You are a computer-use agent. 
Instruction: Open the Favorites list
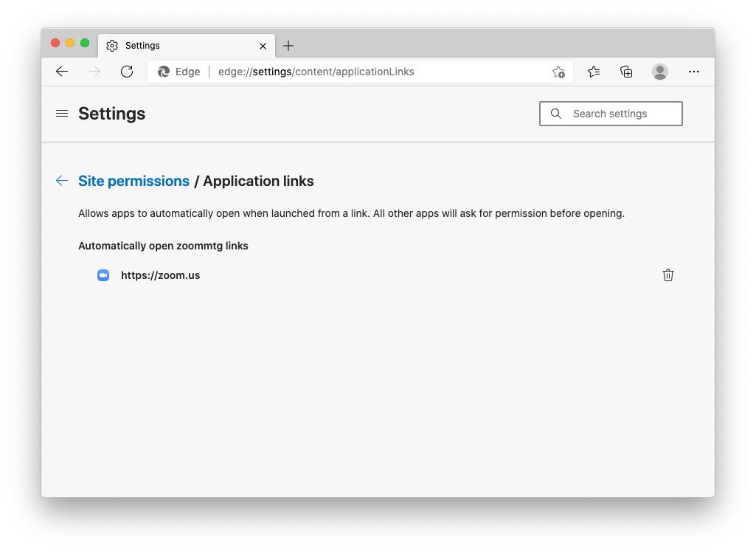(594, 72)
